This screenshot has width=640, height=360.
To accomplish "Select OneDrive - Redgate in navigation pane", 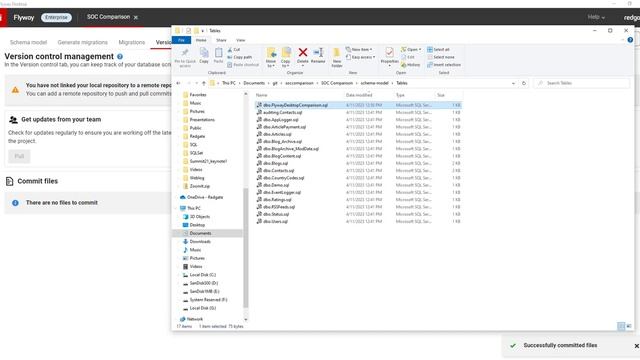I will [205, 197].
